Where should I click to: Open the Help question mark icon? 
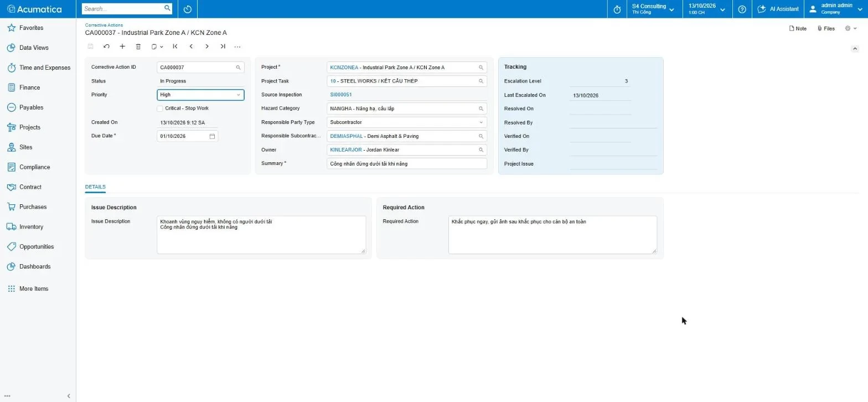(x=742, y=9)
